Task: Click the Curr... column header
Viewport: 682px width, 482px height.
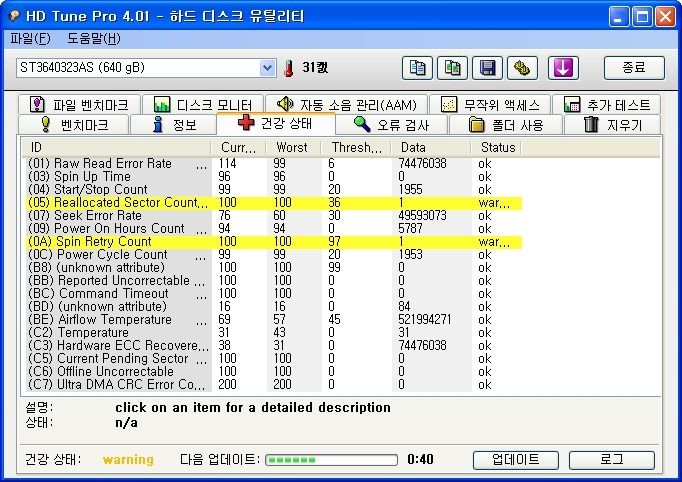Action: (x=238, y=147)
